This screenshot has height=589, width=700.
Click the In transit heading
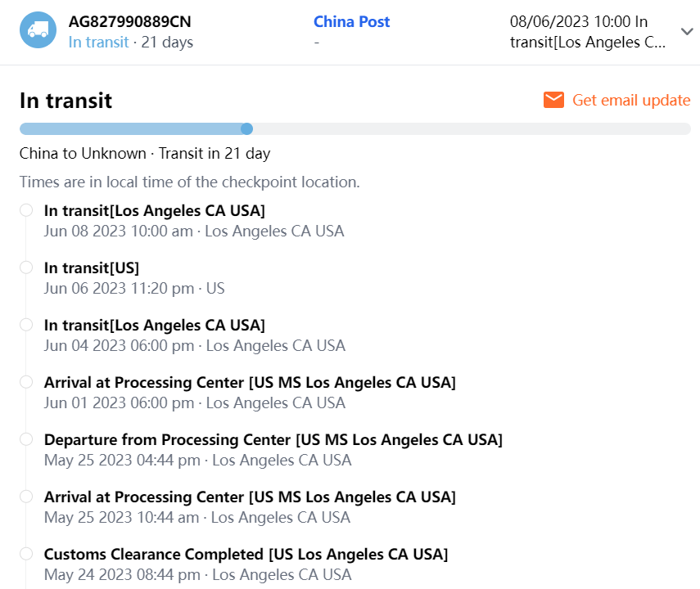pos(65,101)
